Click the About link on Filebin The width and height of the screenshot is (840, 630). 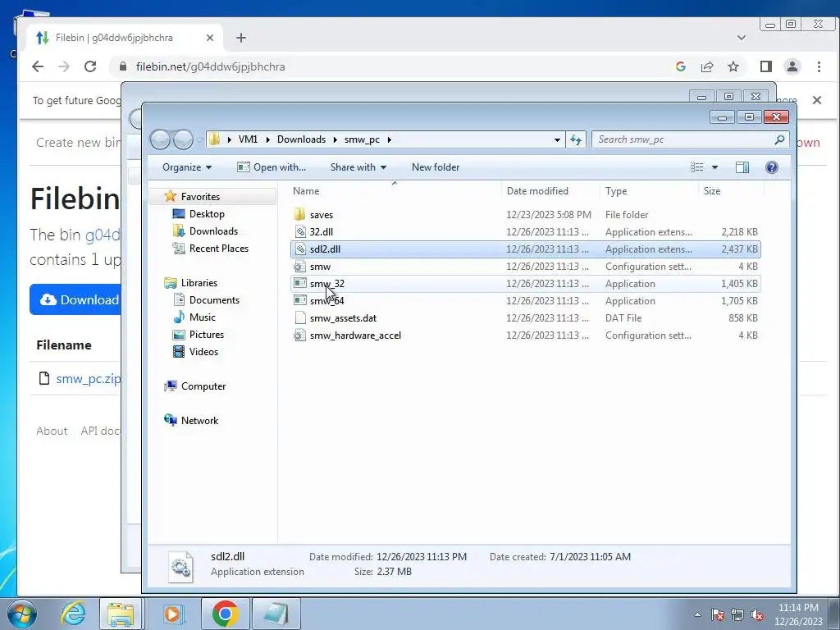(52, 431)
